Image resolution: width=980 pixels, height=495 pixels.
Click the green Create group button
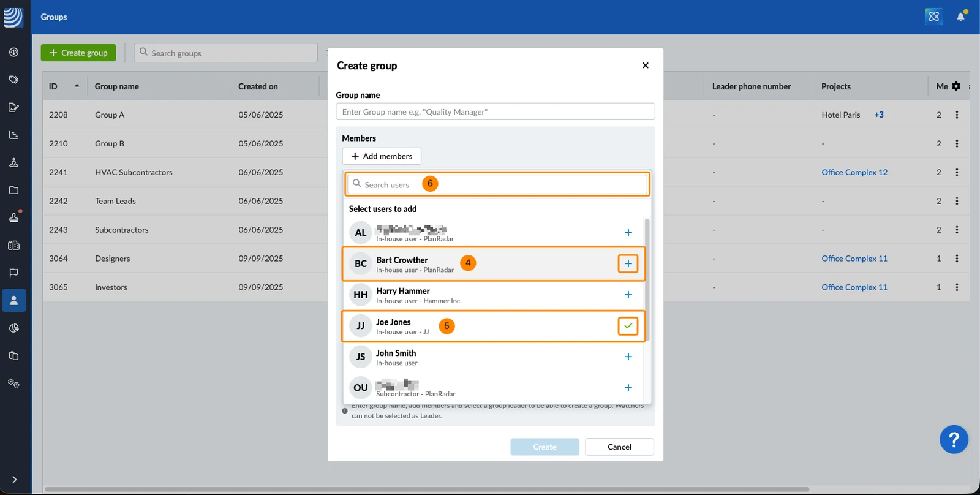pos(78,53)
